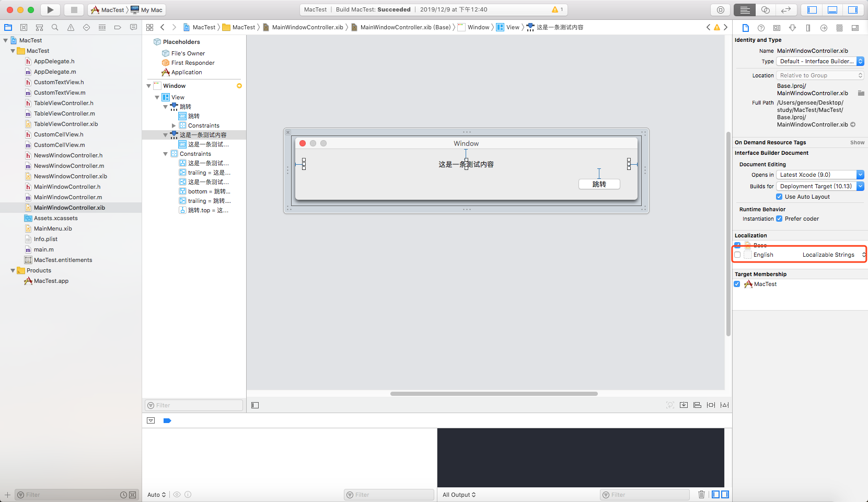The image size is (868, 502).
Task: Uncheck the Base localization checkbox
Action: [x=737, y=245]
